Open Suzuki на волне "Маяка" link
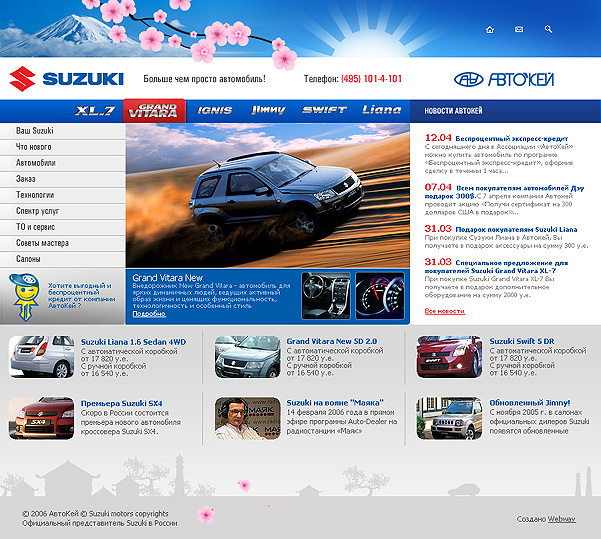601x539 pixels. pyautogui.click(x=335, y=403)
